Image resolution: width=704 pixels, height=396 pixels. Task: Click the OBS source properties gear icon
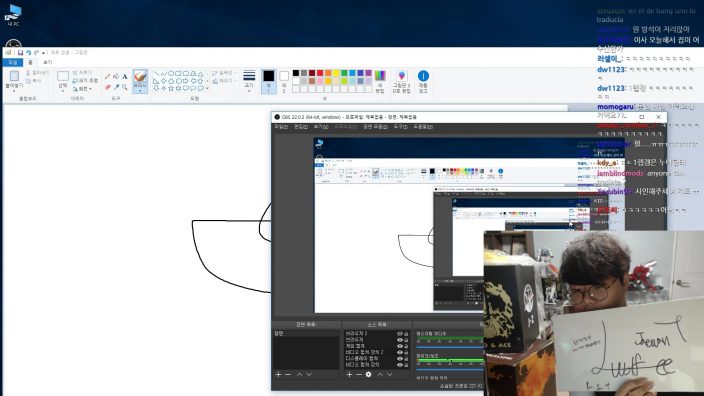tap(368, 374)
